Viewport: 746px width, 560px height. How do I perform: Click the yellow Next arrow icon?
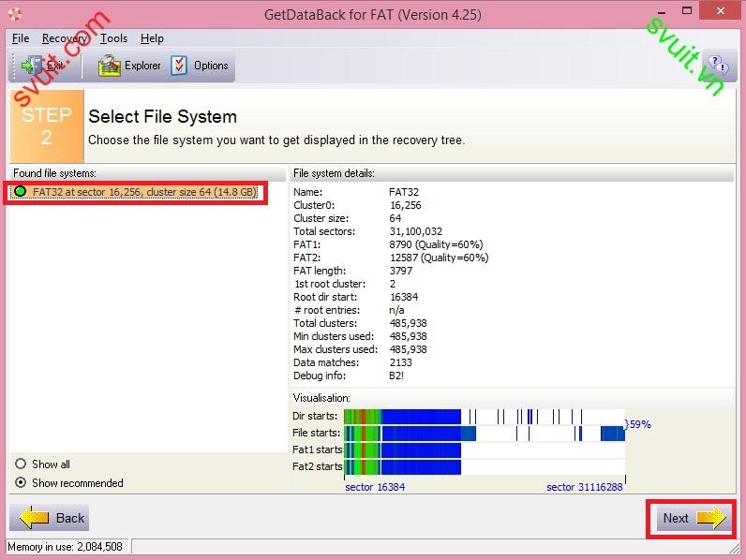click(x=711, y=518)
